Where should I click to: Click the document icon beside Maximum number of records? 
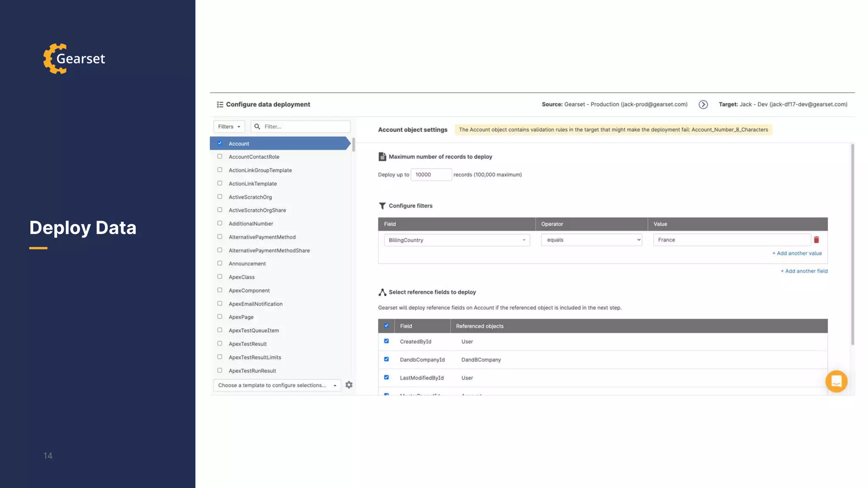(382, 157)
